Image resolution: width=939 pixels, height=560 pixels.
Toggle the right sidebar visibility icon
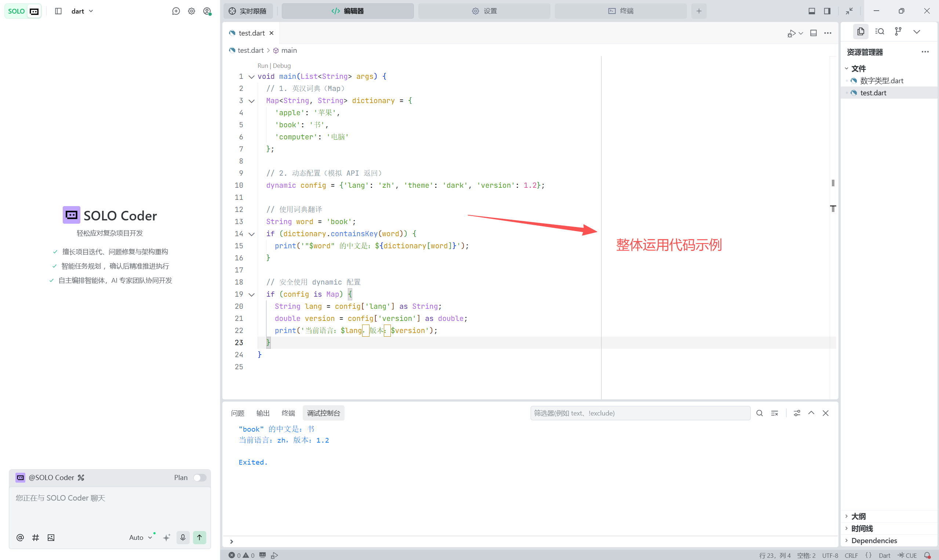click(x=827, y=11)
